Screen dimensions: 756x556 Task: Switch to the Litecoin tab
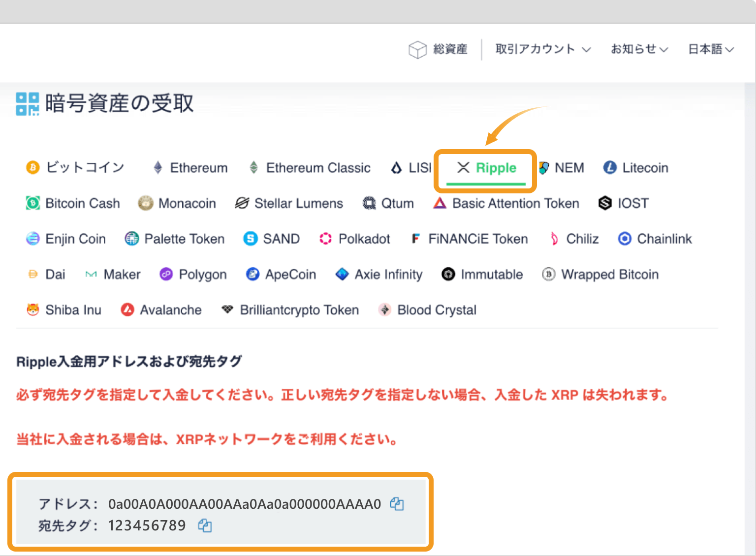(x=635, y=168)
